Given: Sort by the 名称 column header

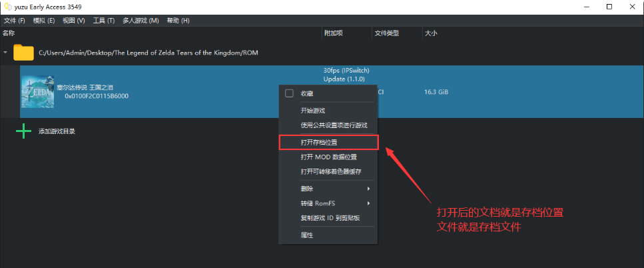Looking at the screenshot, I should tap(9, 33).
